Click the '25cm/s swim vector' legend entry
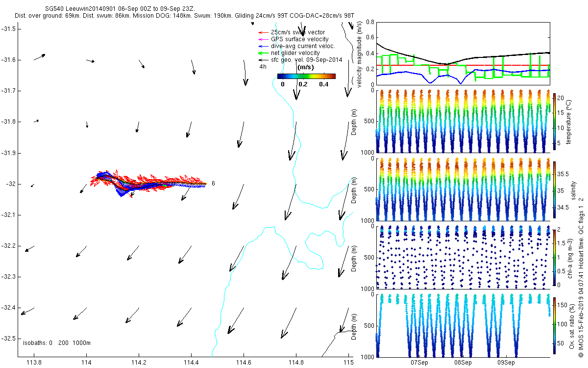The image size is (588, 368). (297, 32)
